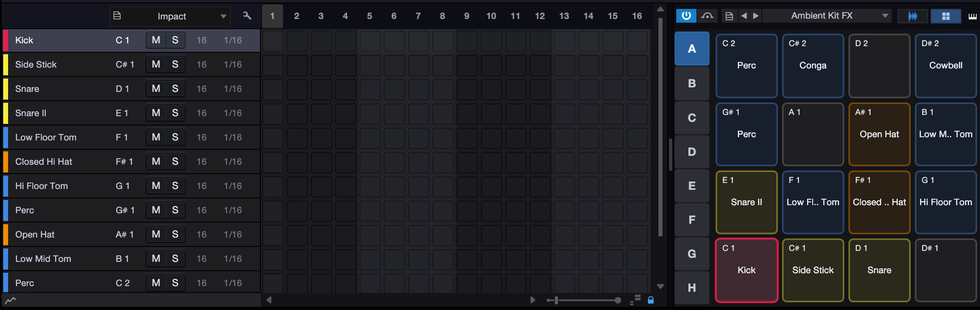Show the waveform view in Impact
Image resolution: width=980 pixels, height=310 pixels.
(x=912, y=16)
